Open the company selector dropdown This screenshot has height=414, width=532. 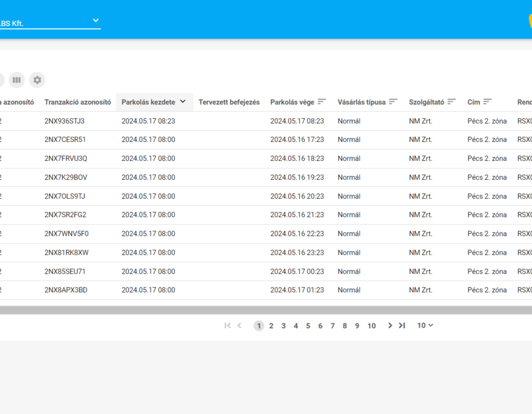click(50, 22)
